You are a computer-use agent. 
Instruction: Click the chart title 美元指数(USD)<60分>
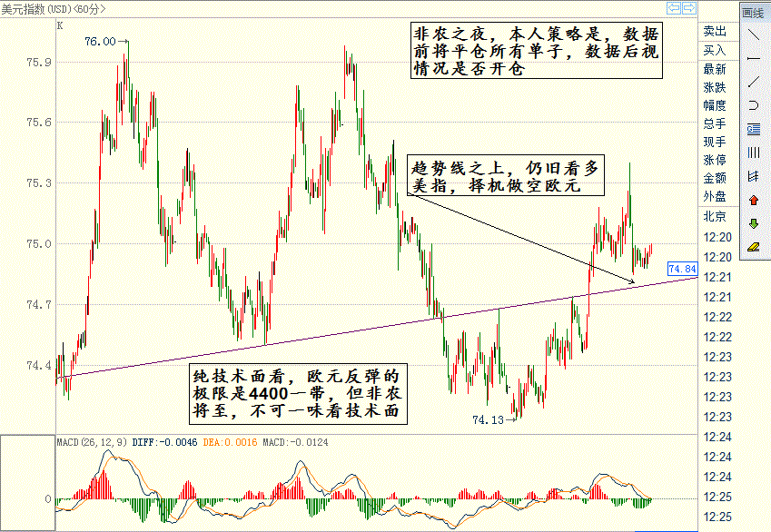click(x=53, y=9)
